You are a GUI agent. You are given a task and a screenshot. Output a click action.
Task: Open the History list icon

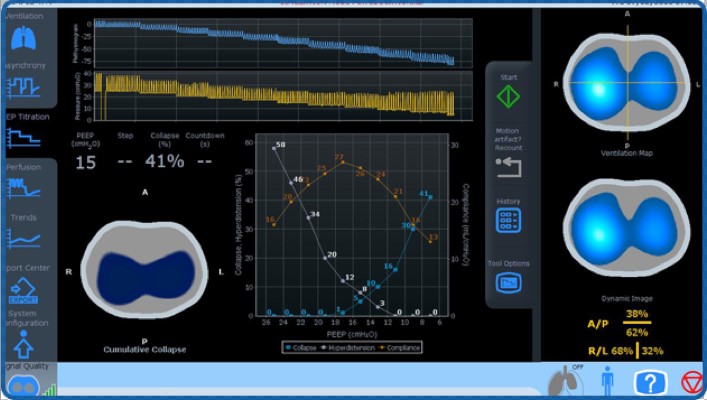point(508,222)
